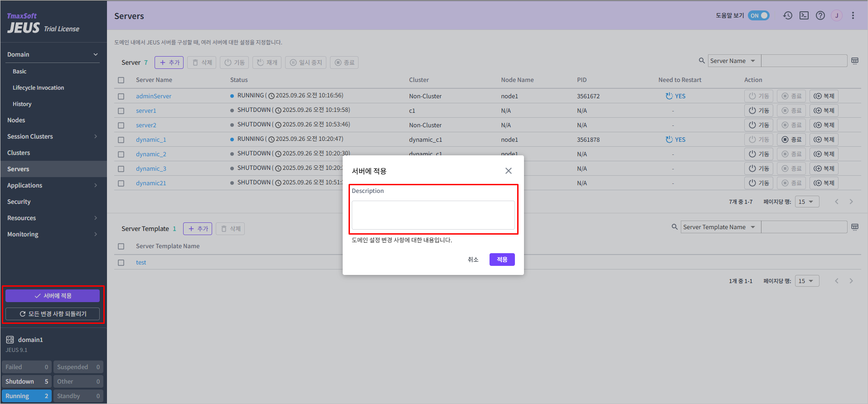
Task: Click the server table column settings icon
Action: pos(855,61)
